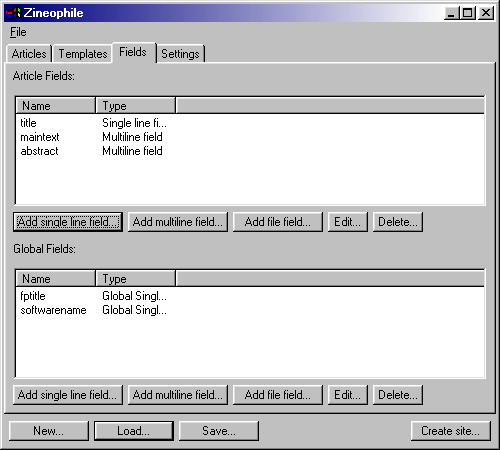Click the Zineophile title bar icon
The height and width of the screenshot is (450, 500).
click(14, 13)
